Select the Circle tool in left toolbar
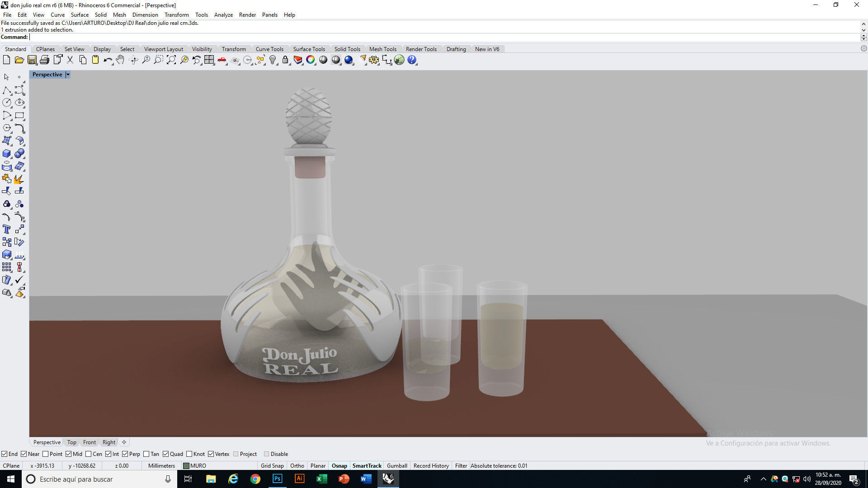868x488 pixels. coord(7,103)
